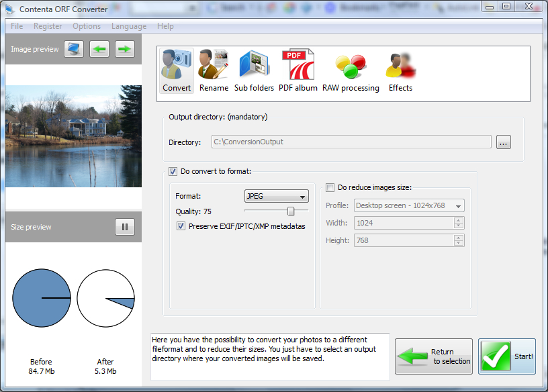Open the Effects tool
This screenshot has height=392, width=548.
coord(400,71)
